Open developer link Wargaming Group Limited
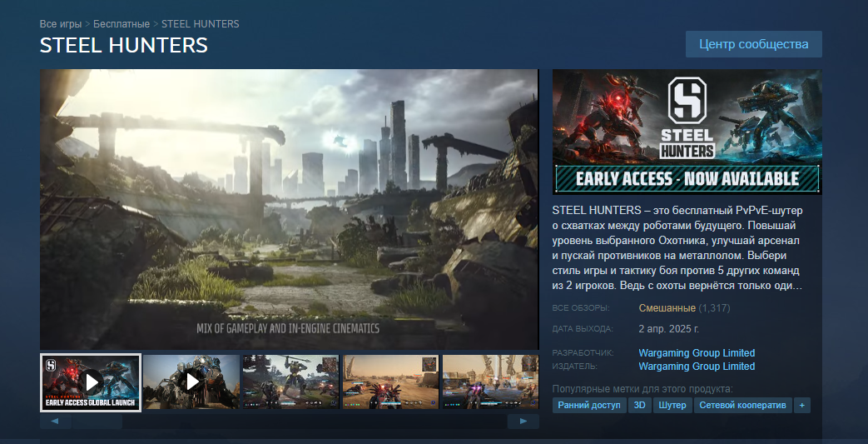868x444 pixels. (x=697, y=353)
